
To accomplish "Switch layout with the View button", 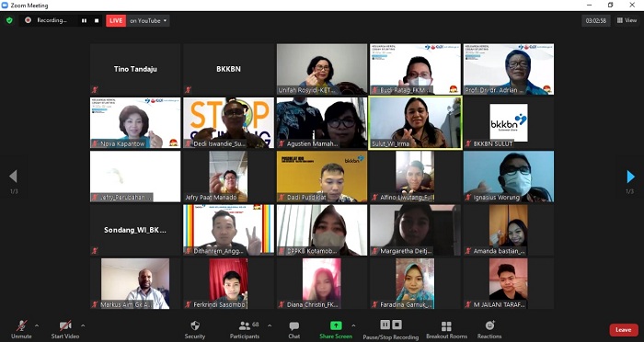I will (x=627, y=20).
